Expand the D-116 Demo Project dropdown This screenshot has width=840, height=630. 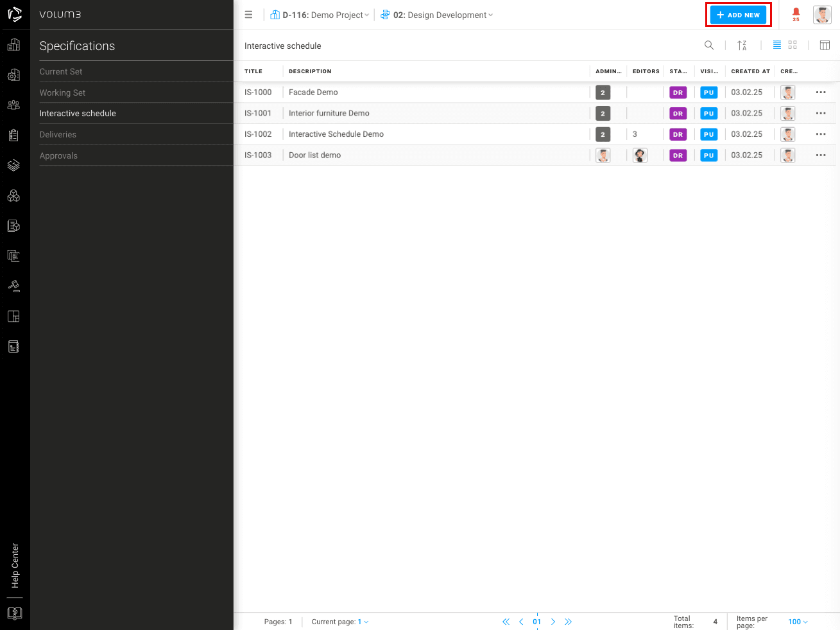[320, 15]
